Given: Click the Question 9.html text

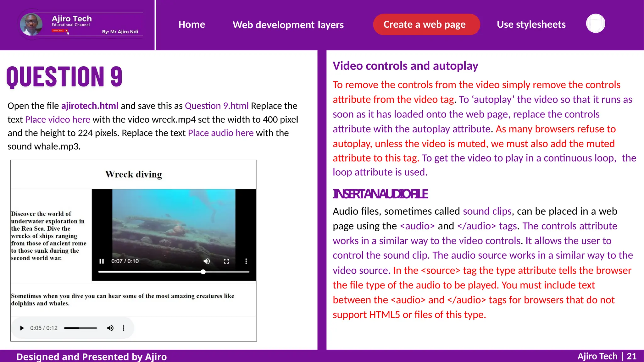Looking at the screenshot, I should coord(217,106).
